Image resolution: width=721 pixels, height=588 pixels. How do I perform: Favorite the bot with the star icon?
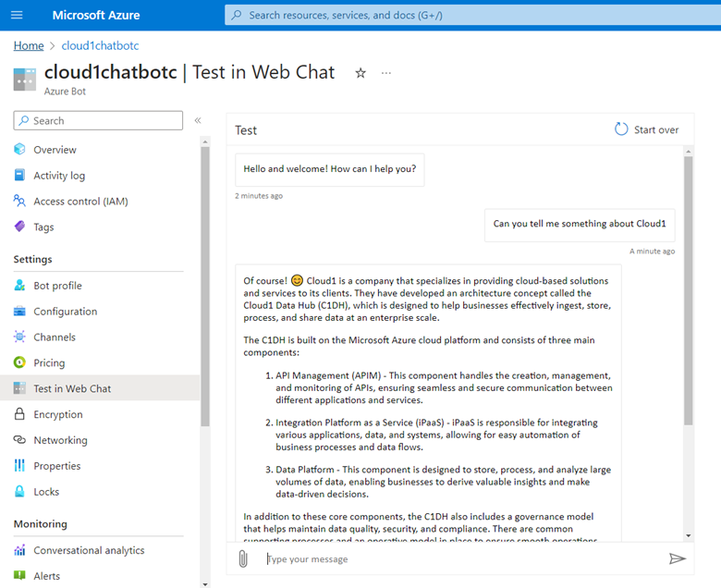[360, 73]
